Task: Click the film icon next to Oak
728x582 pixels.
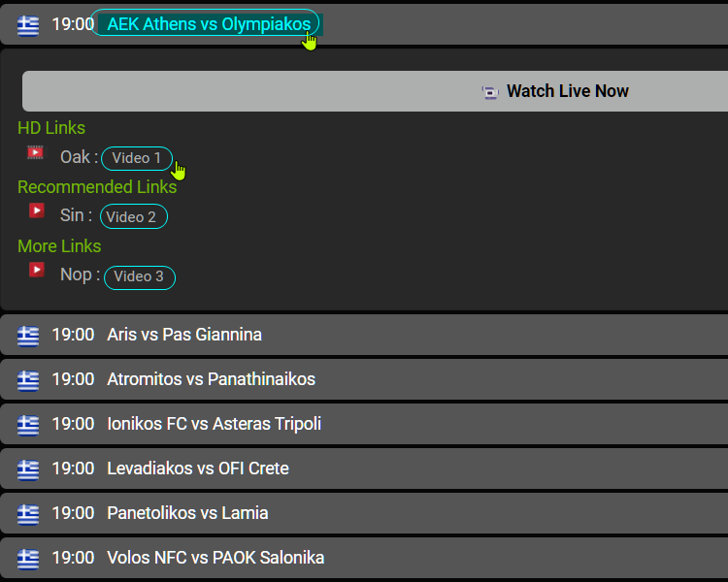Action: click(35, 152)
